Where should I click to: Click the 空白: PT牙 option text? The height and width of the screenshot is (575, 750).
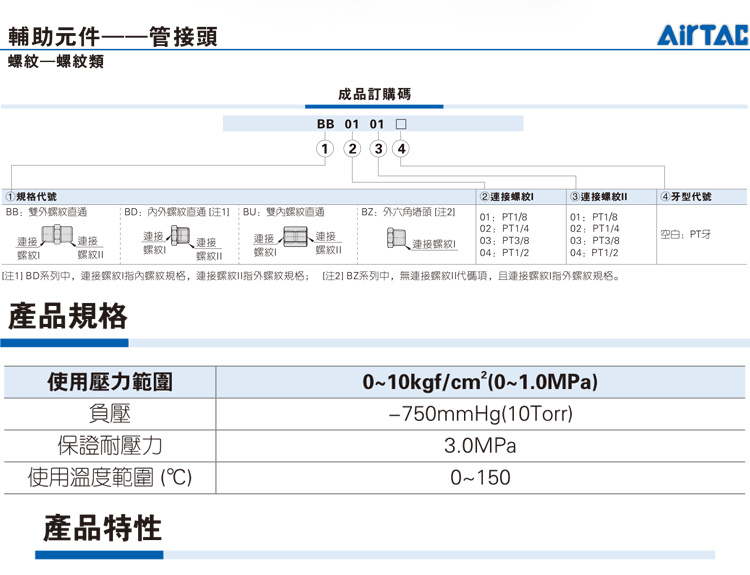coord(687,234)
